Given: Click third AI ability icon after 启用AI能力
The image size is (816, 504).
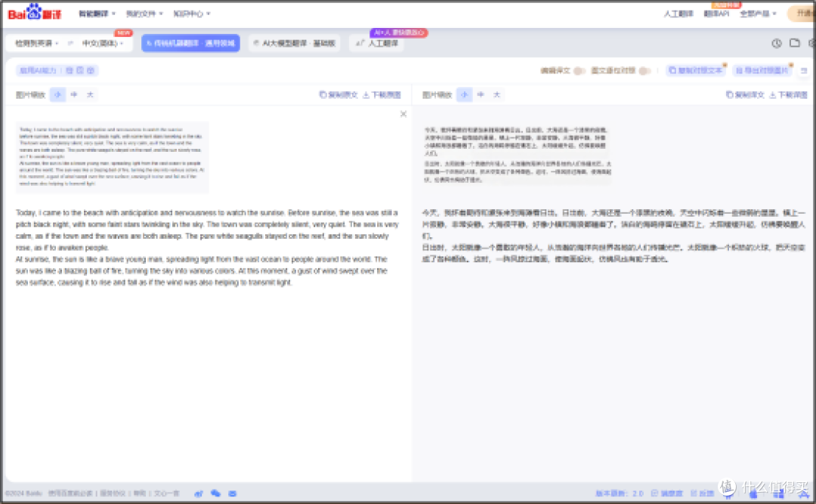Looking at the screenshot, I should 91,70.
